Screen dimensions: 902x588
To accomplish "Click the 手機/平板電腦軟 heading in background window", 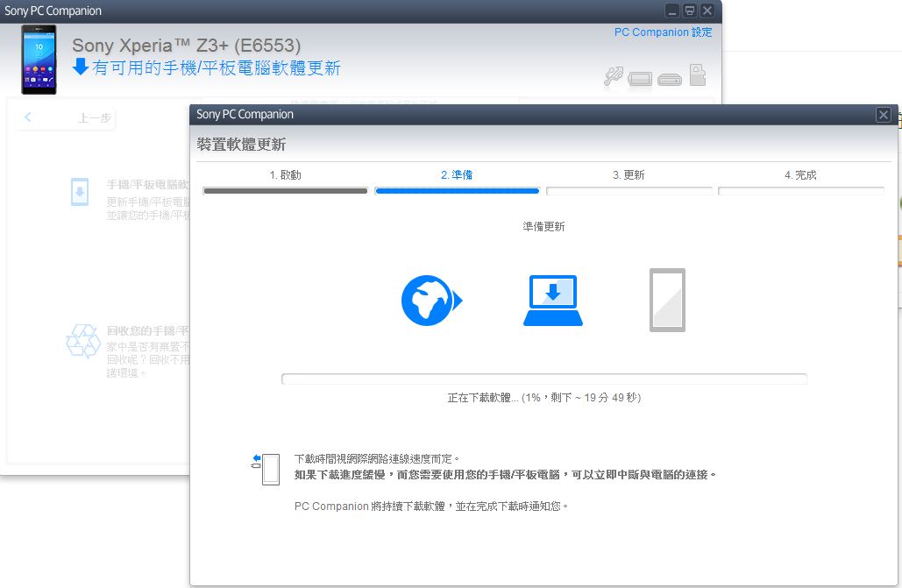I will point(148,185).
